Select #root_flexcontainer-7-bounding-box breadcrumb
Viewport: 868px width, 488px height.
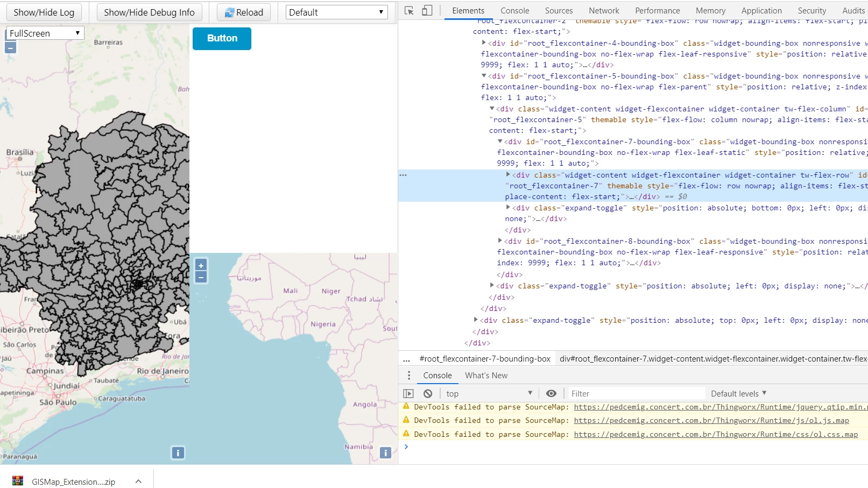[485, 359]
